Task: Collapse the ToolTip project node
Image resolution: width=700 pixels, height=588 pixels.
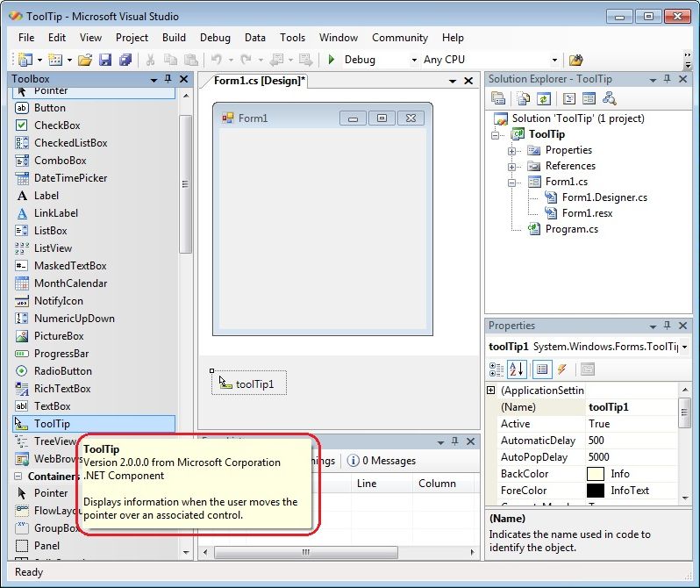Action: (495, 135)
